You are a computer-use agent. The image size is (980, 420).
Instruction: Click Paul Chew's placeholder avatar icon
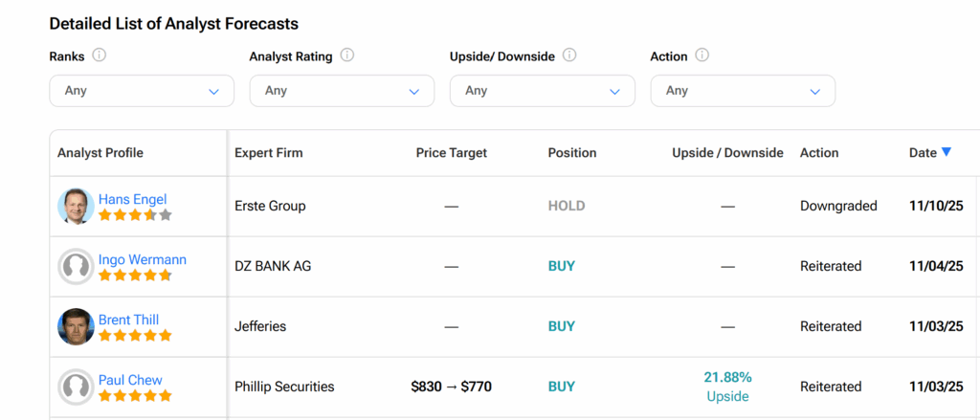pyautogui.click(x=76, y=387)
